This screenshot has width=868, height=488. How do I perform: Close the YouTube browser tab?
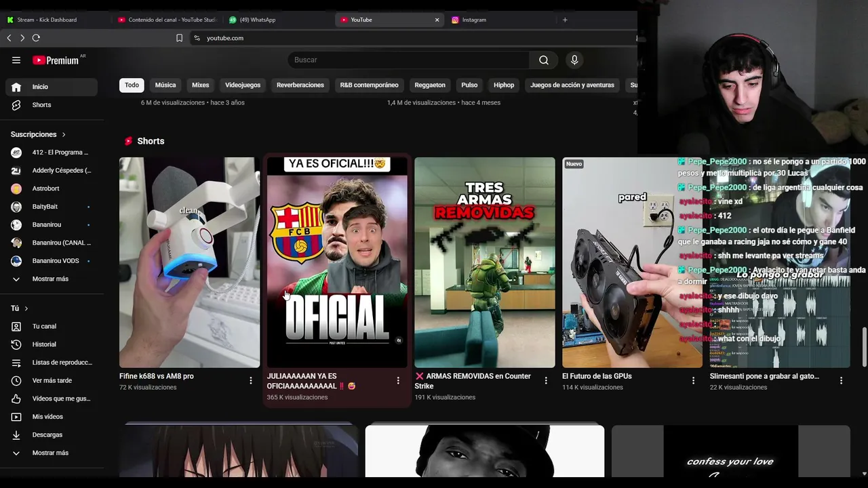[437, 20]
